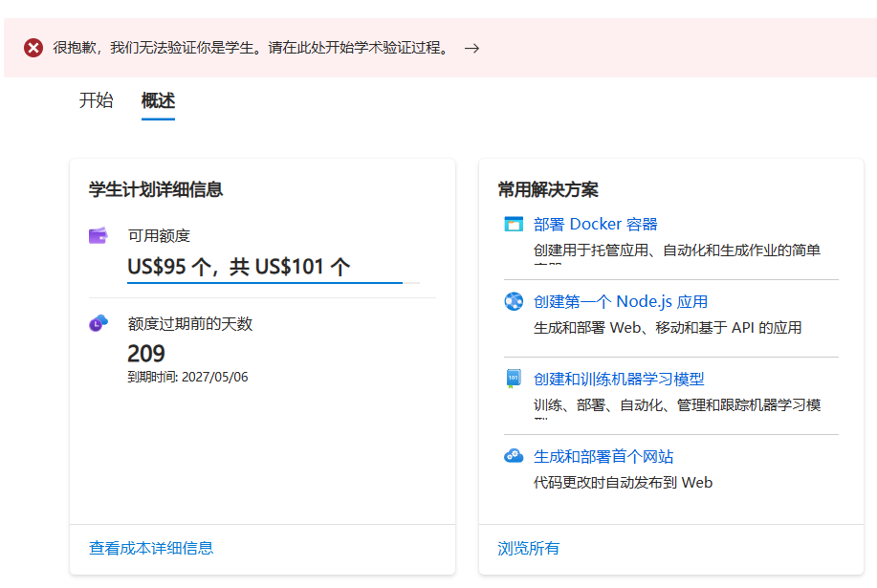Click the clock cloud icon beside 额度过期前的天数
877x588 pixels.
pyautogui.click(x=99, y=323)
